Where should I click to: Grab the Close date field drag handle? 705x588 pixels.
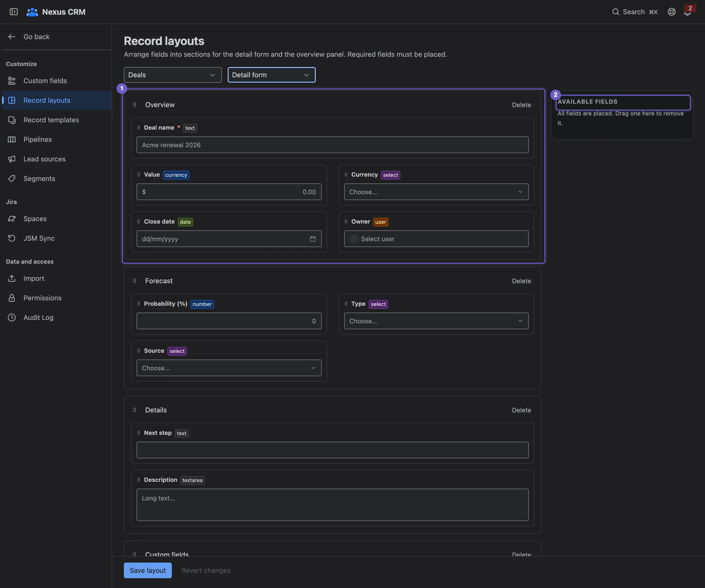click(x=139, y=221)
